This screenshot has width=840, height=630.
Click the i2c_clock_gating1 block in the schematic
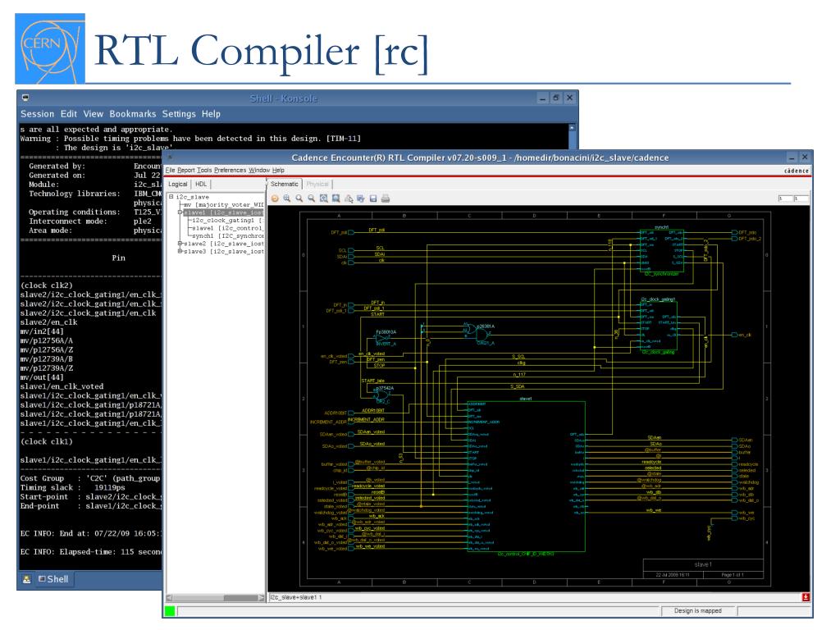point(659,326)
